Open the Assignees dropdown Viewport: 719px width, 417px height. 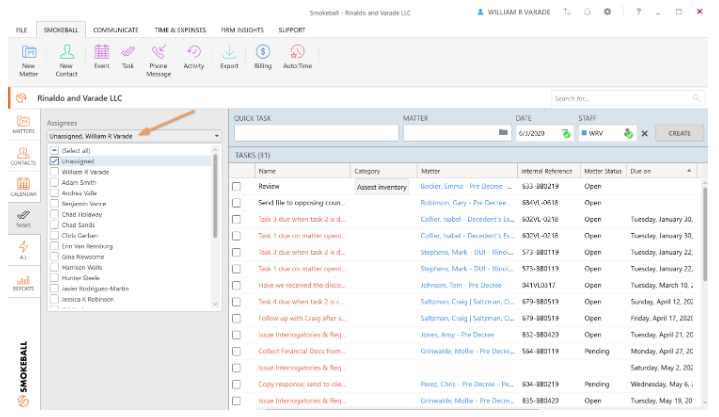pyautogui.click(x=134, y=136)
